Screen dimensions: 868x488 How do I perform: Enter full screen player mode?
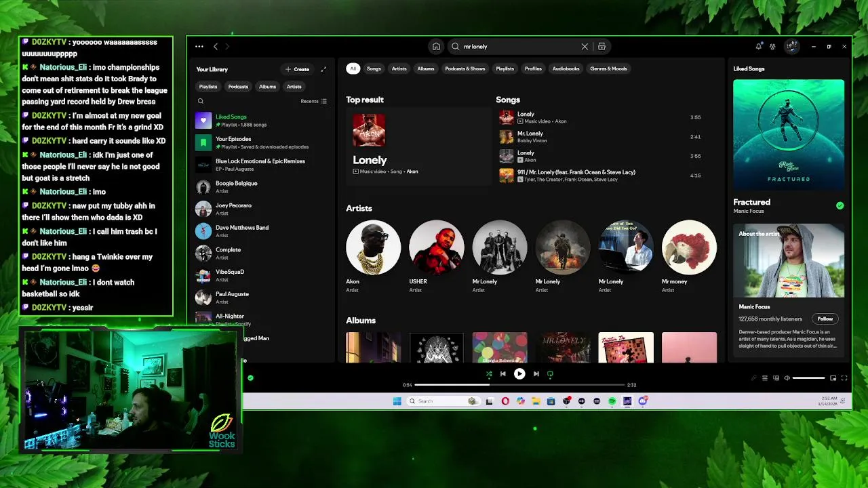click(x=844, y=378)
